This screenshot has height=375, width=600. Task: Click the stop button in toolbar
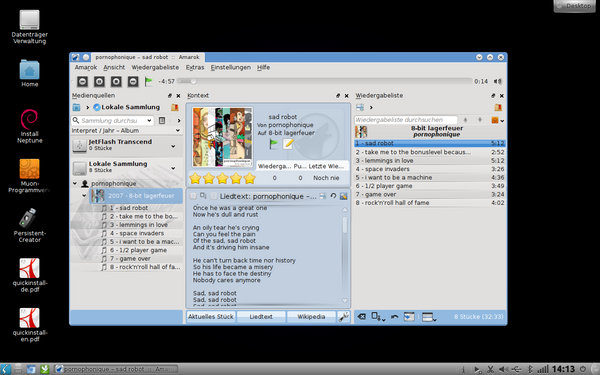tap(116, 81)
